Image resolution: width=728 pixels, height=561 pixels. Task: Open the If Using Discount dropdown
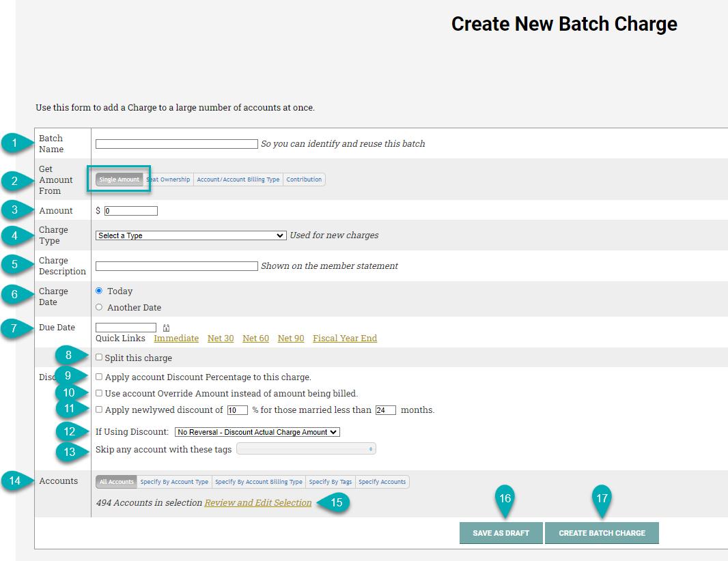point(257,431)
